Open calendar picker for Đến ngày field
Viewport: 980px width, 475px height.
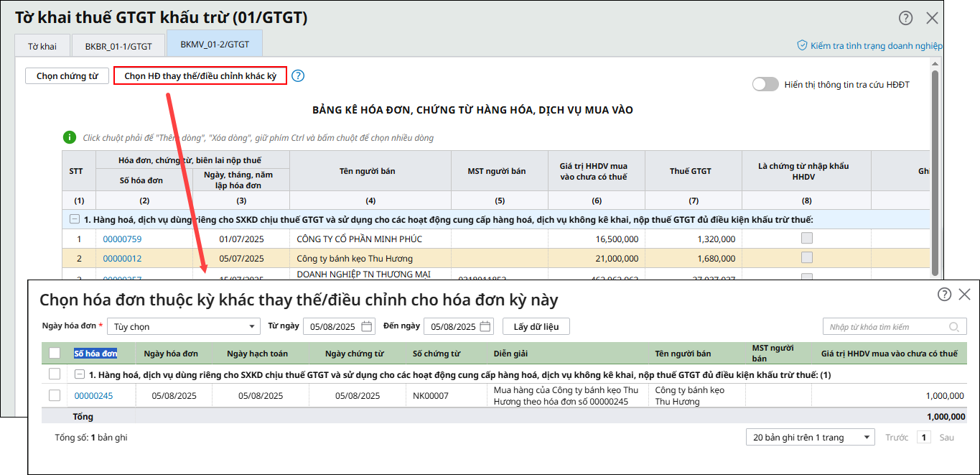[485, 326]
